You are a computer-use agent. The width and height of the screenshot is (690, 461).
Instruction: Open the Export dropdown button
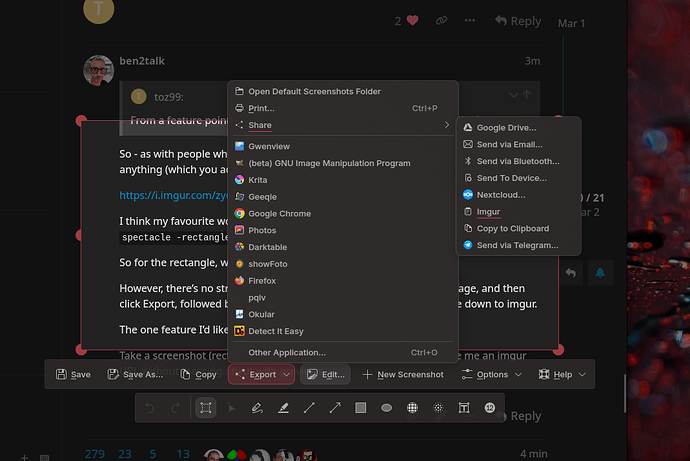tap(261, 374)
